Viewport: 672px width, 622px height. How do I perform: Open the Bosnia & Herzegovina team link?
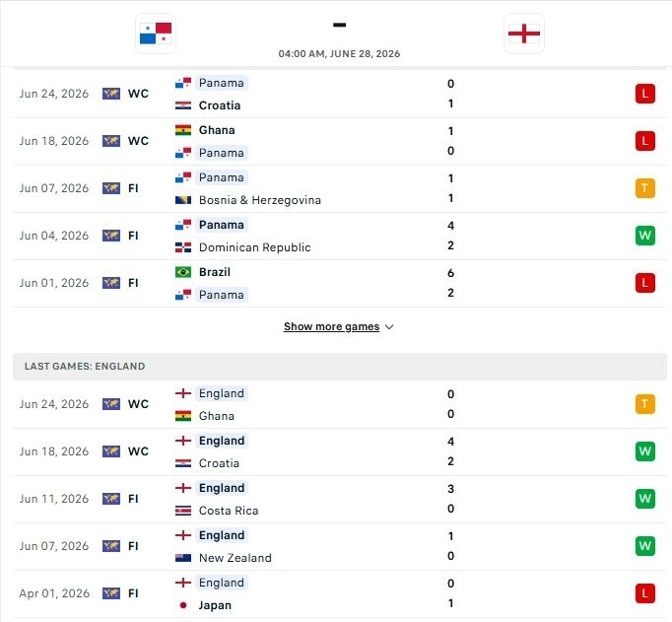point(260,200)
